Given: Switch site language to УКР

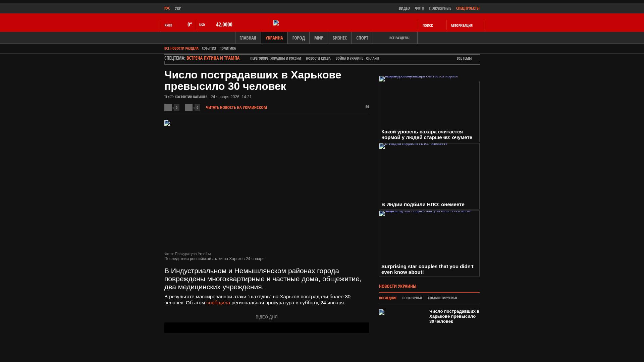Looking at the screenshot, I should (178, 8).
